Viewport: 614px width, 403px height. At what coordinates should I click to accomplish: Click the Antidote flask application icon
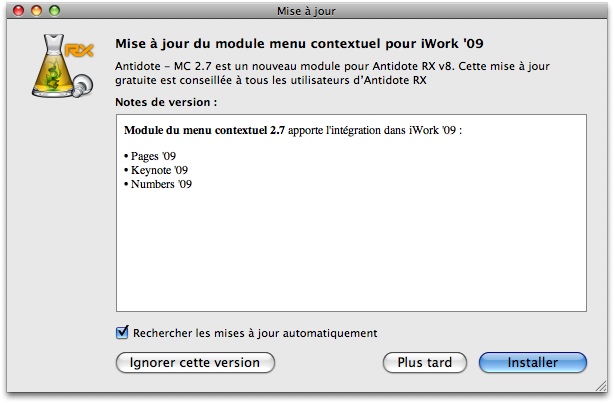(62, 66)
